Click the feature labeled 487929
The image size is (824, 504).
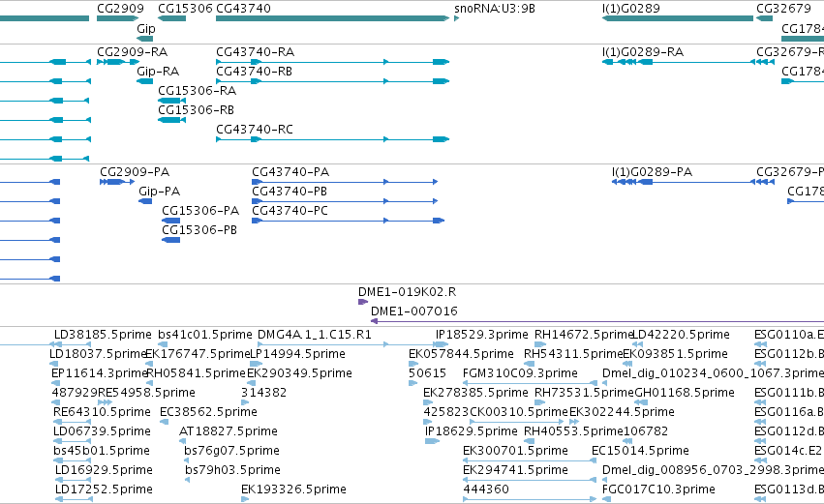pyautogui.click(x=75, y=393)
